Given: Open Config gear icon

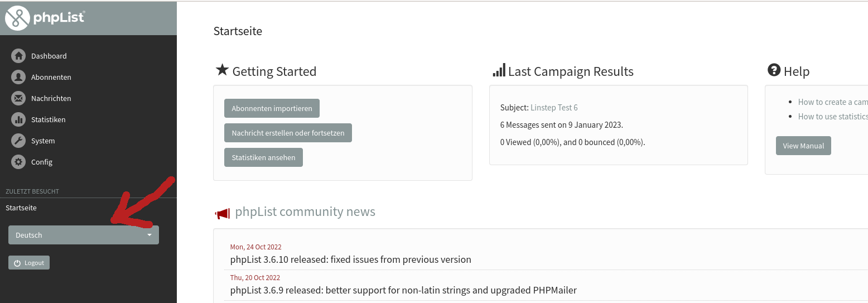Looking at the screenshot, I should (x=18, y=162).
